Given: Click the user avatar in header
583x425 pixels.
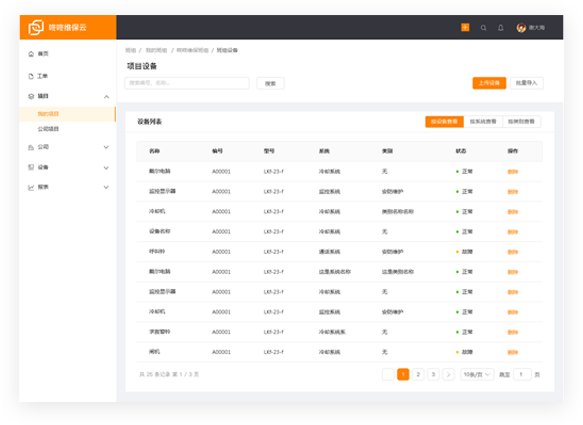Looking at the screenshot, I should pyautogui.click(x=521, y=28).
